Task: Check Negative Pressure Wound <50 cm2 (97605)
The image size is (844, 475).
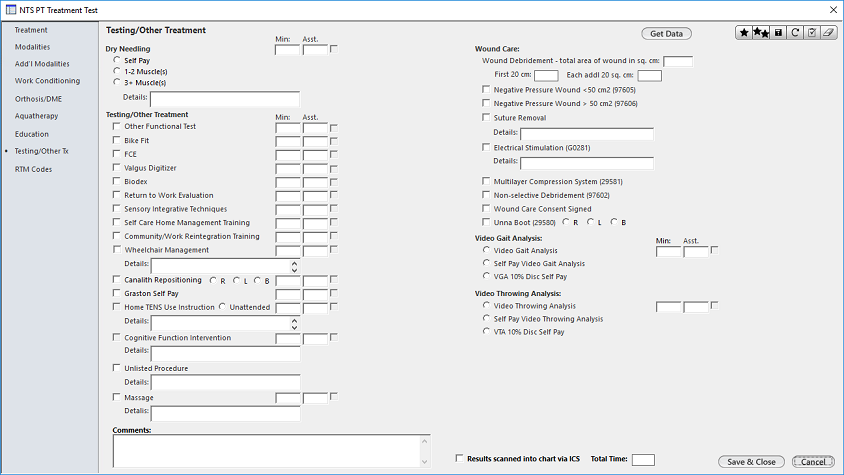Action: point(486,89)
